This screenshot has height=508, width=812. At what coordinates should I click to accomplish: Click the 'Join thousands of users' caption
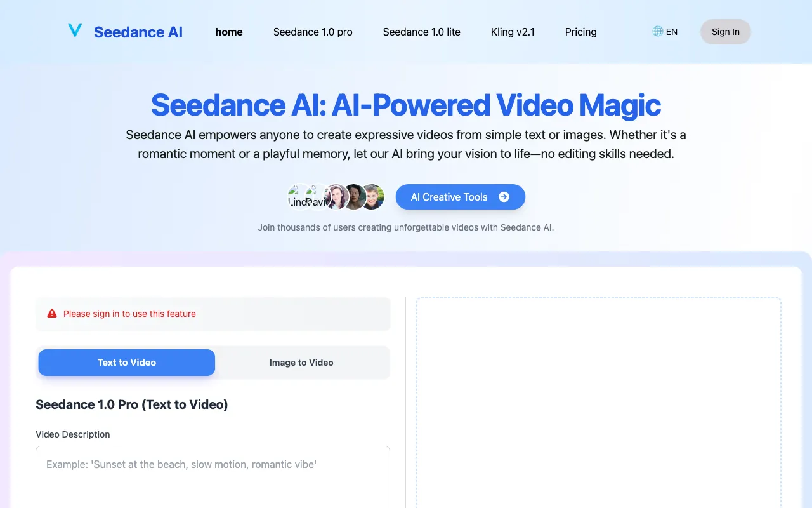[406, 227]
